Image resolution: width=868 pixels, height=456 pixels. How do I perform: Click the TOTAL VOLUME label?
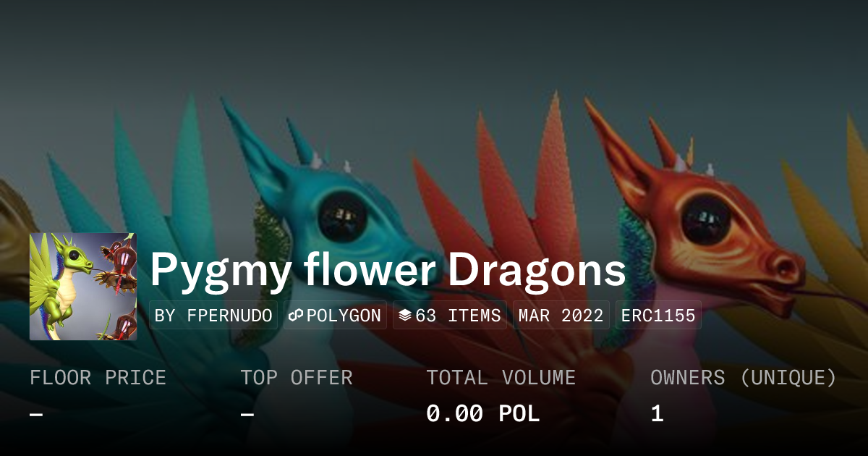501,378
